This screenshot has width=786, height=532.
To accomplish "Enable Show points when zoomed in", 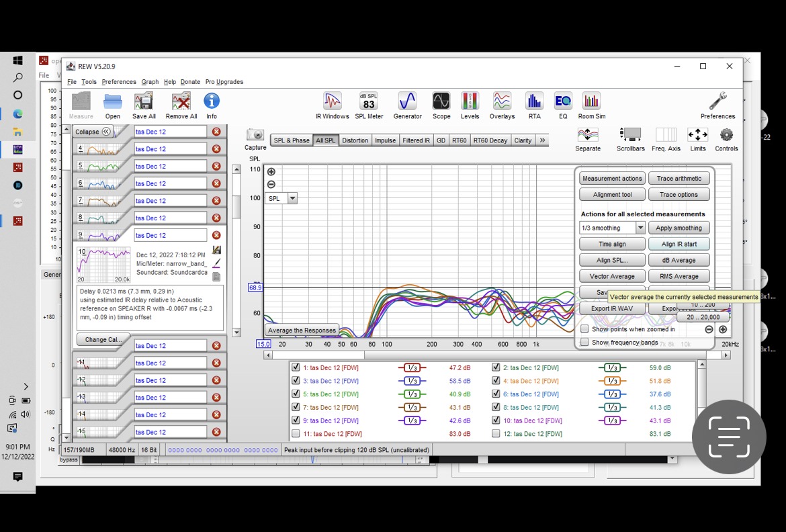I will click(x=584, y=329).
